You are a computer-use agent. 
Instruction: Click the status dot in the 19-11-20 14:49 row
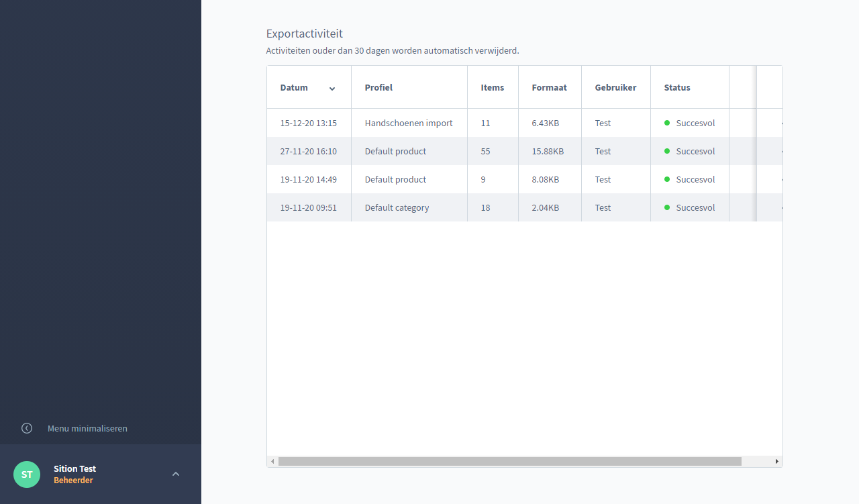[x=667, y=179]
